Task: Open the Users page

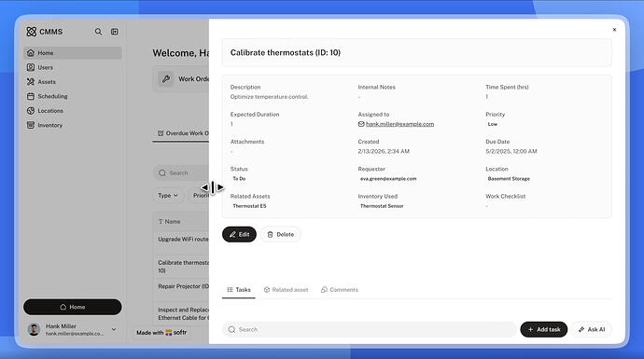Action: pos(72,67)
